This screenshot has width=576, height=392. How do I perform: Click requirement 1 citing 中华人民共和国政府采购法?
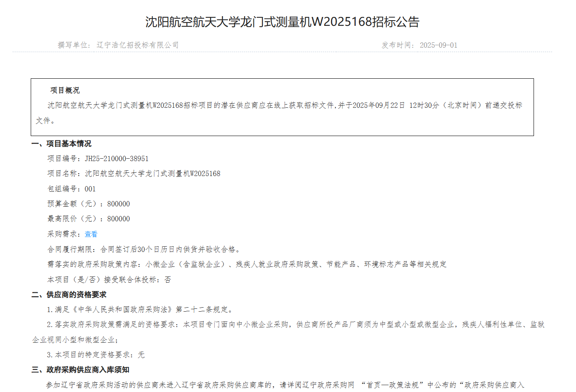point(140,310)
